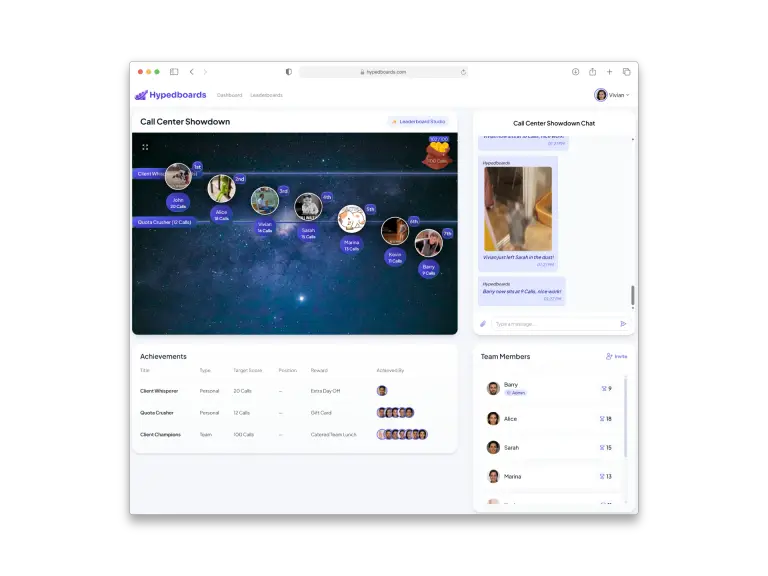
Task: Click Sarah's 4th place avatar
Action: (308, 207)
